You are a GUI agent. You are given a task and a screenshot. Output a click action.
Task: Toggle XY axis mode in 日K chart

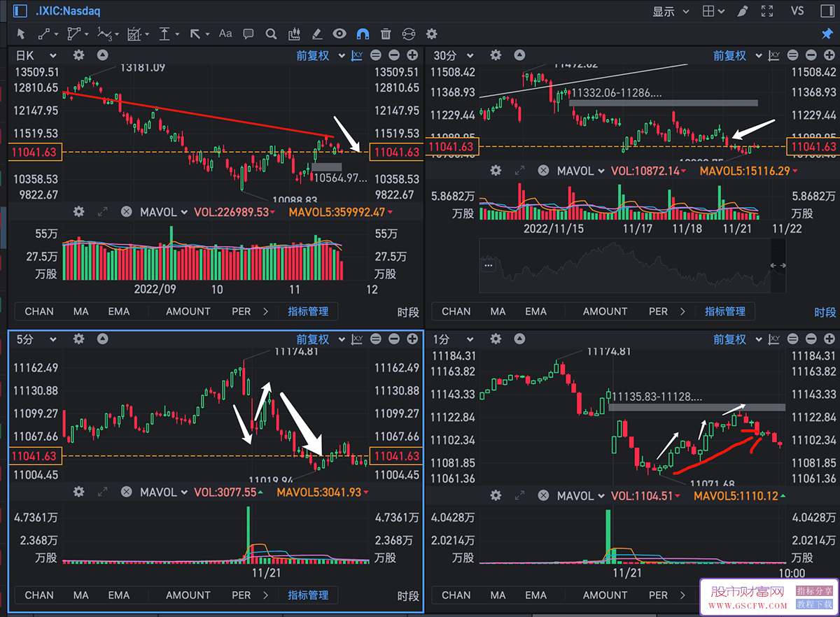tap(357, 55)
